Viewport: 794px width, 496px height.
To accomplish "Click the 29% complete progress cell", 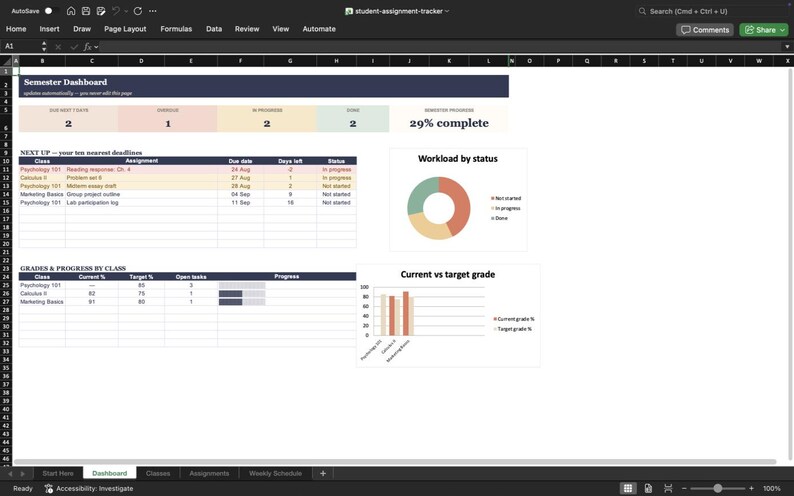I will [x=449, y=123].
